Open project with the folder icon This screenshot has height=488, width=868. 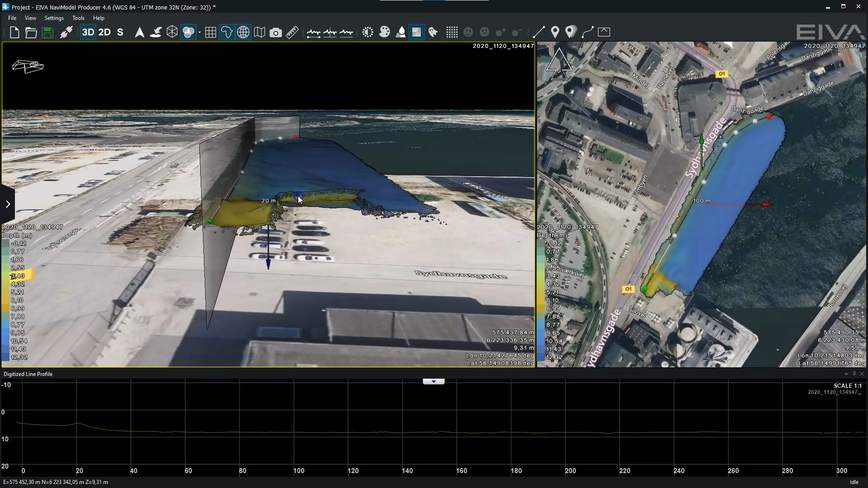[31, 33]
